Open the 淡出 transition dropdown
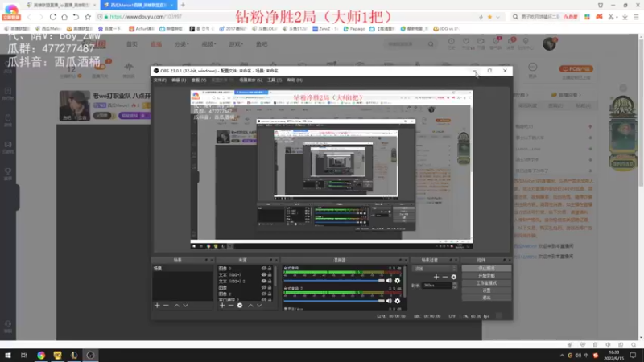 [435, 269]
